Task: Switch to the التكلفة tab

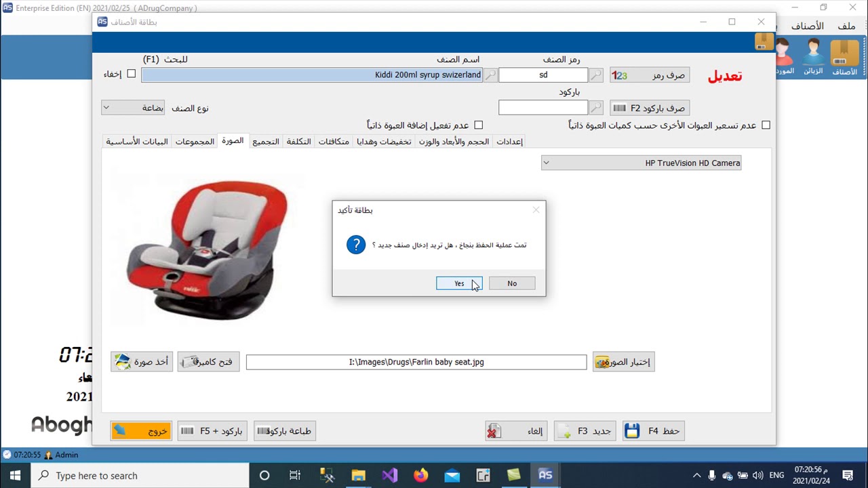Action: (298, 142)
